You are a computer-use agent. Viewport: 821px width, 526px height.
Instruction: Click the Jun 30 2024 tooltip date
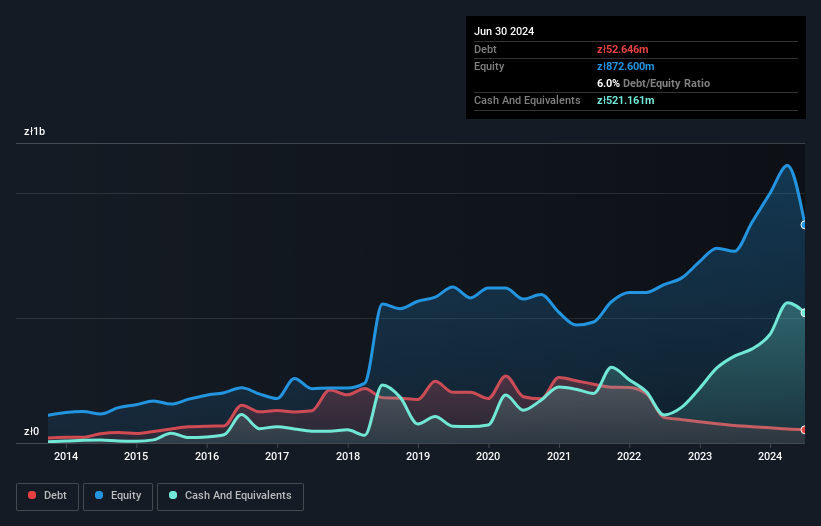504,31
